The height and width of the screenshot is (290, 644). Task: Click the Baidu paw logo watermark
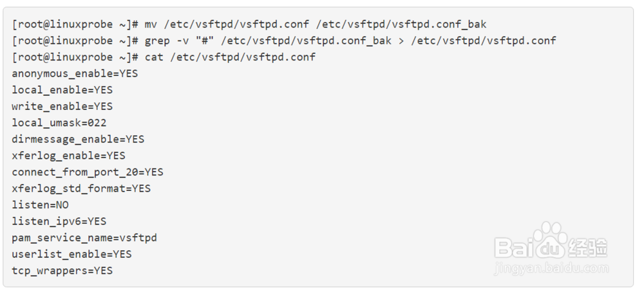tap(550, 240)
